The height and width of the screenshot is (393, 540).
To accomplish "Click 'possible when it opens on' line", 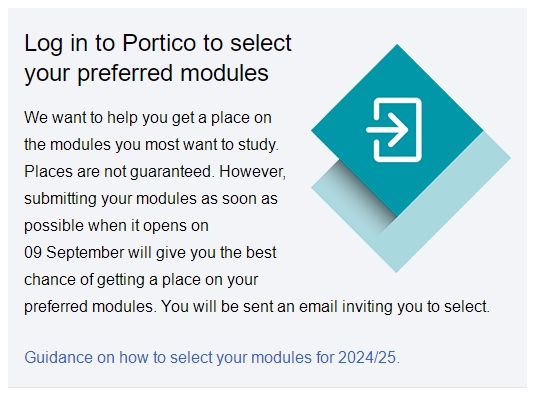I will (116, 226).
